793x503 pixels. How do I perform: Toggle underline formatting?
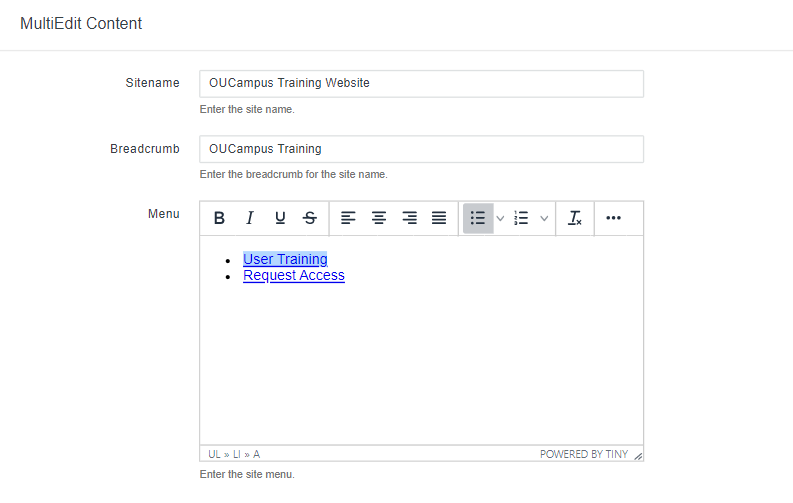coord(280,218)
